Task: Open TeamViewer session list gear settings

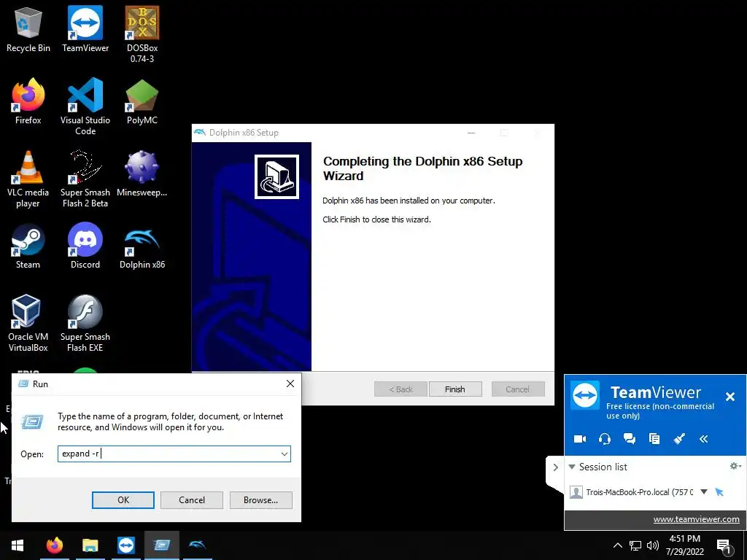Action: 735,466
